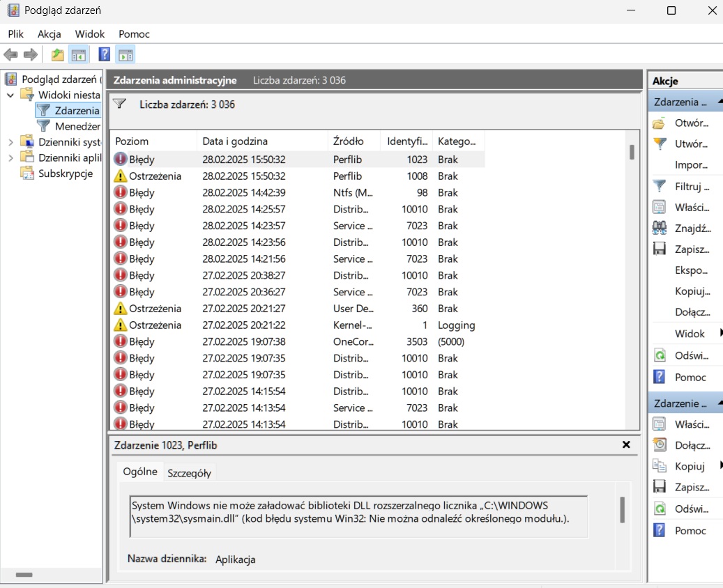
Task: Open the Widok submenu in Actions
Action: click(x=690, y=334)
